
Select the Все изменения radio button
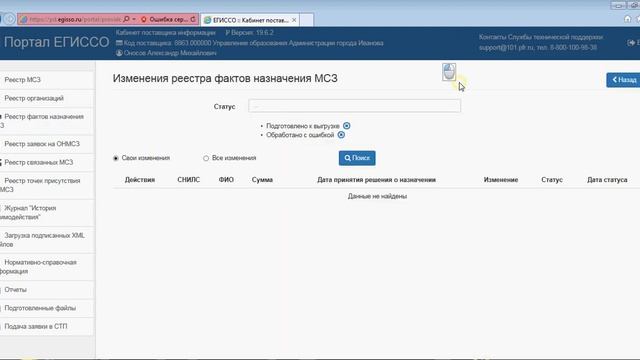(206, 158)
